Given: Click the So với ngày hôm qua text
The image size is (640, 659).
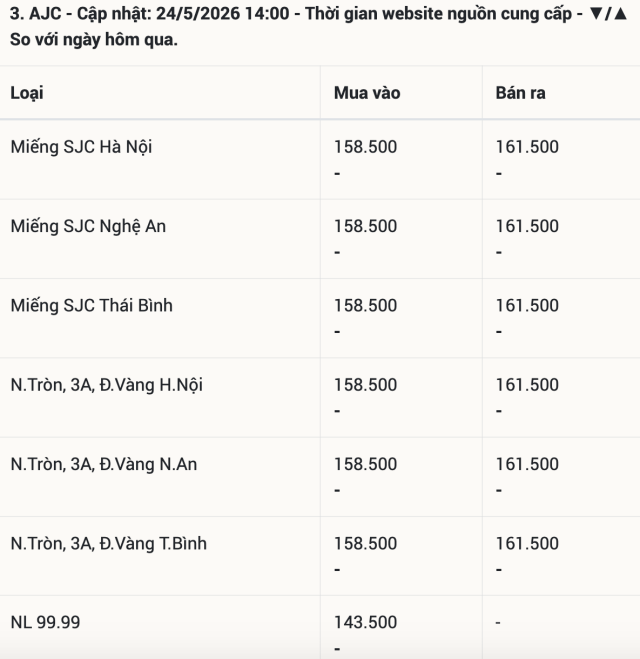Looking at the screenshot, I should click(x=94, y=40).
